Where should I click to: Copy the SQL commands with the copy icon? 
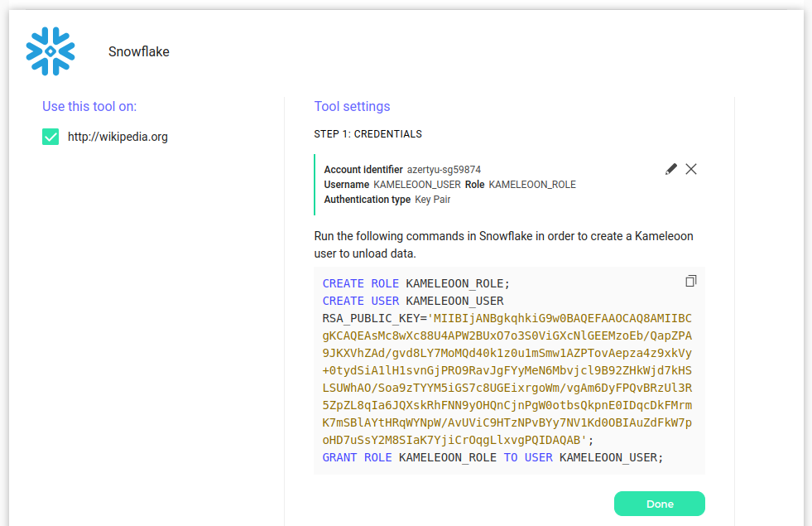coord(691,282)
